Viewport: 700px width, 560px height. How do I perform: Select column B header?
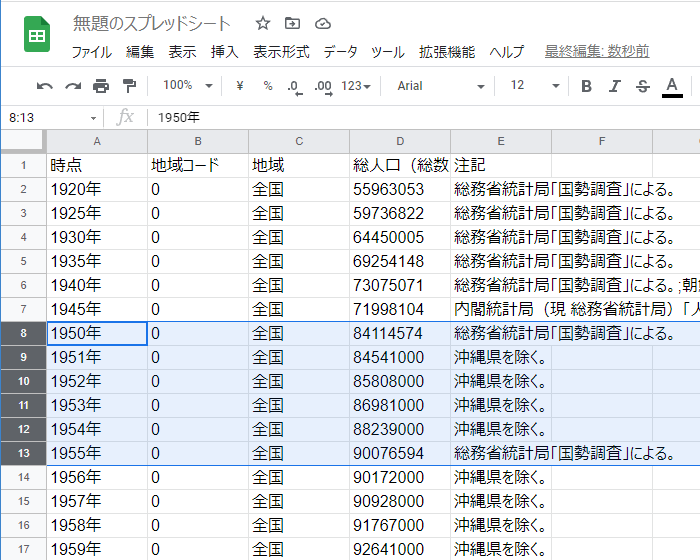(x=198, y=142)
